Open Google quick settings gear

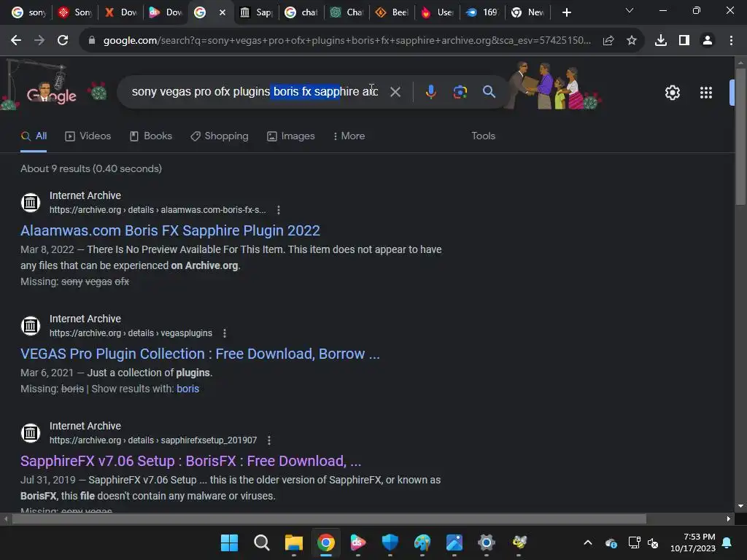tap(672, 93)
